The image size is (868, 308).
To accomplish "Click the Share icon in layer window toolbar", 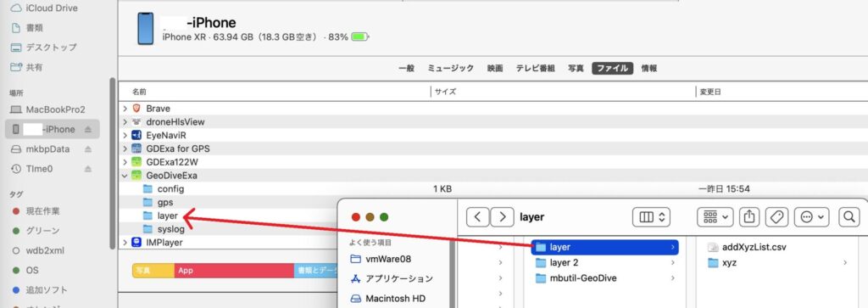I will coord(749,216).
